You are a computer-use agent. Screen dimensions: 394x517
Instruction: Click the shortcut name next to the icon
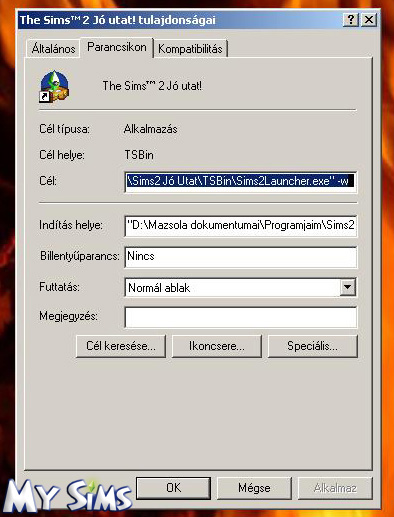coord(152,86)
